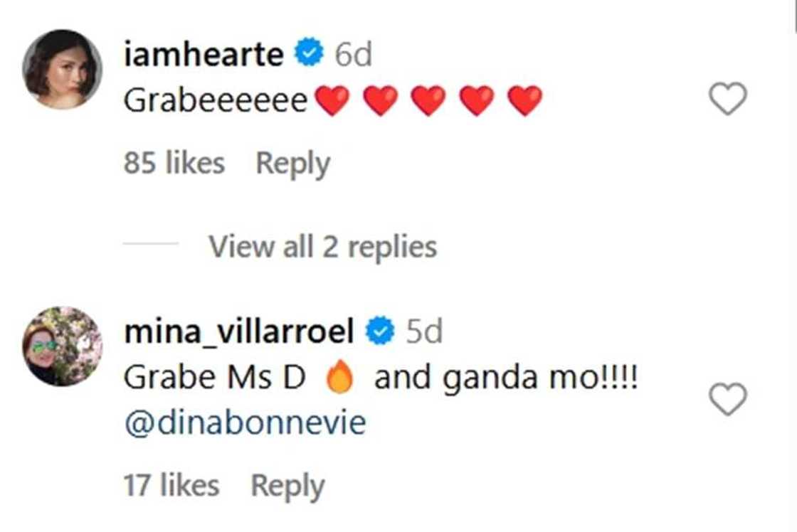Open the @dinabonnevie mention
This screenshot has height=532, width=797.
pos(245,422)
